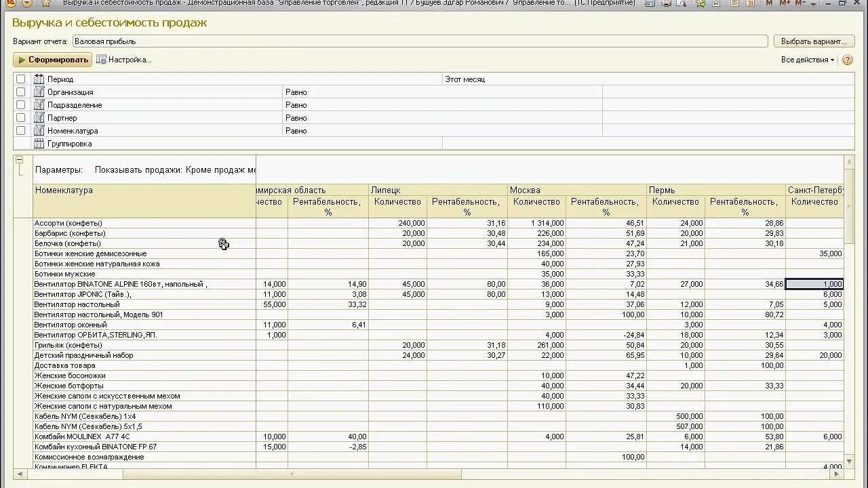Click the Партнер filter icon
Viewport: 868px width, 488px height.
[x=39, y=118]
